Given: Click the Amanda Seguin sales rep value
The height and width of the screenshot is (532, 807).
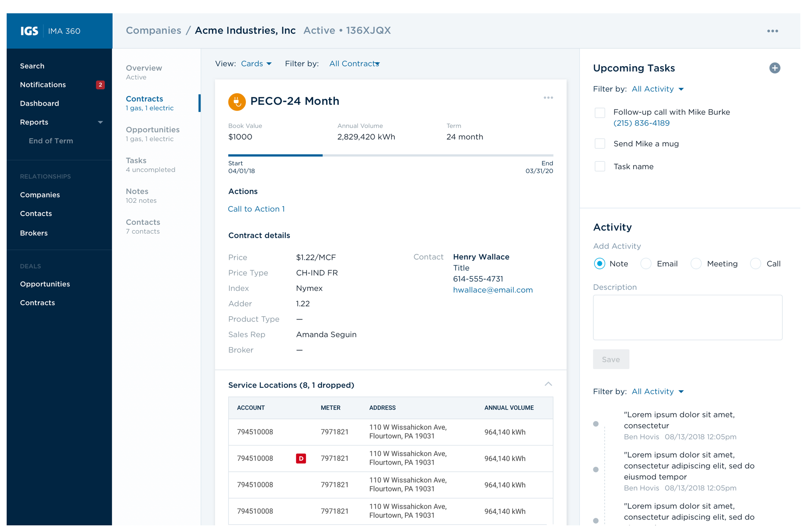Looking at the screenshot, I should [326, 335].
